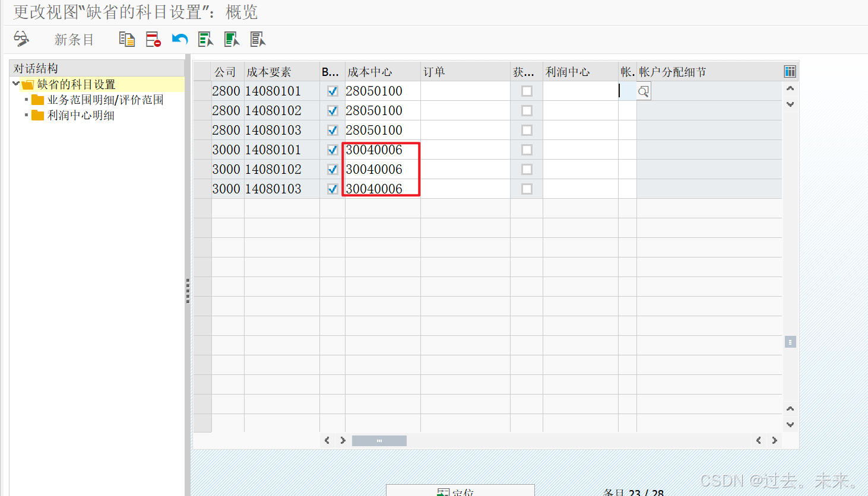Image resolution: width=868 pixels, height=496 pixels.
Task: Open the table settings icon beside the column headers
Action: (790, 72)
